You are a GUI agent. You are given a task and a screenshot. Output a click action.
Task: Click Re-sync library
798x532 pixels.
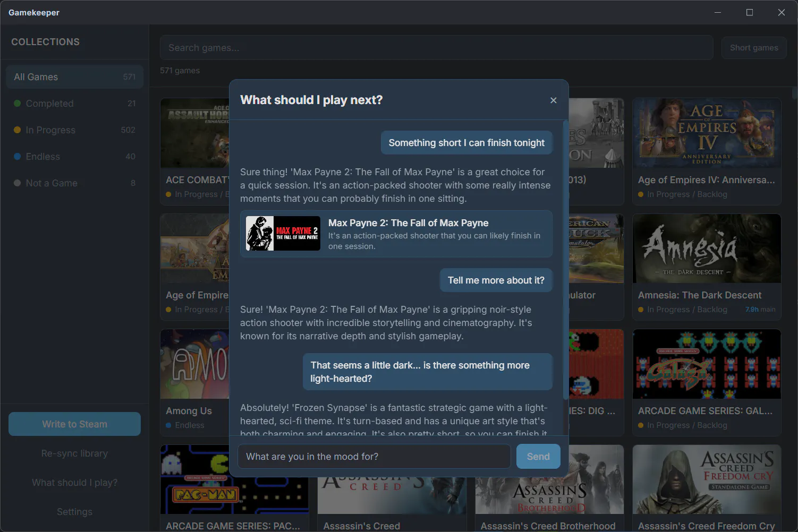pyautogui.click(x=75, y=453)
